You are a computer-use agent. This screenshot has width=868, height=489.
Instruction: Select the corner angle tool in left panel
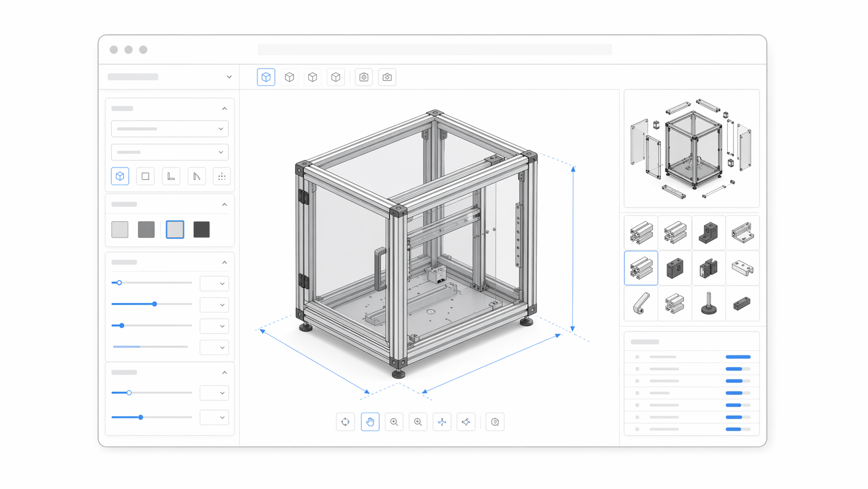[x=171, y=176]
